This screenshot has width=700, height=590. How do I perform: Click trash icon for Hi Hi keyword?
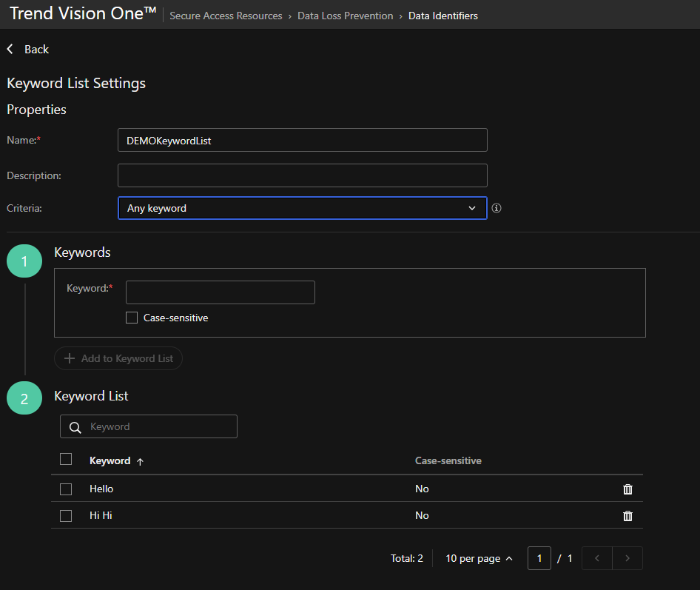pyautogui.click(x=627, y=516)
